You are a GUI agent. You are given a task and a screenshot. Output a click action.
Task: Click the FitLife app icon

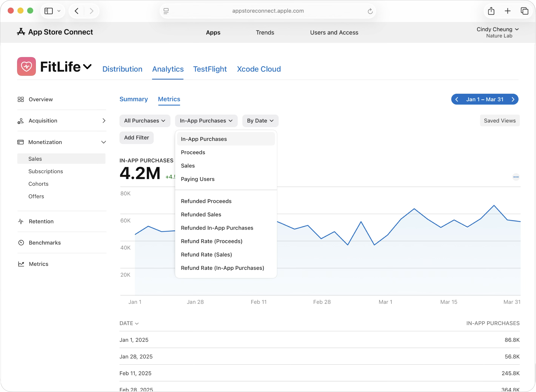point(26,67)
